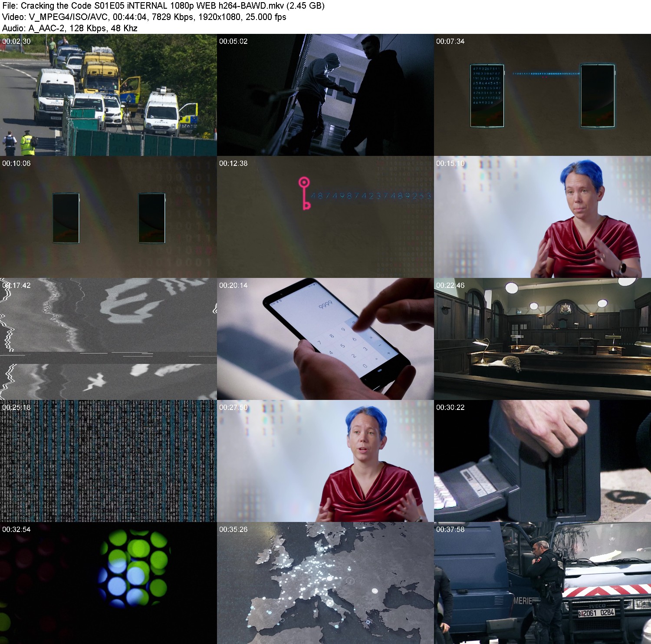Click the 00:15:10 timestamp label
651x644 pixels.
click(450, 163)
